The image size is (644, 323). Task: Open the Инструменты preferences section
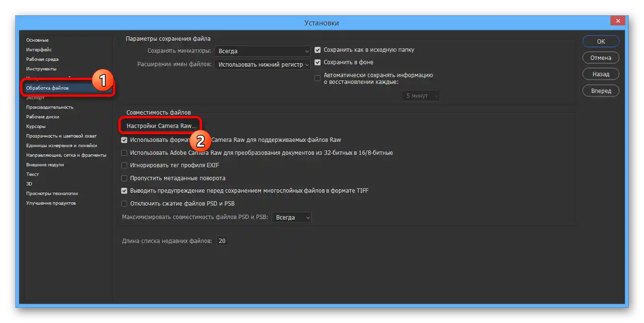coord(41,69)
